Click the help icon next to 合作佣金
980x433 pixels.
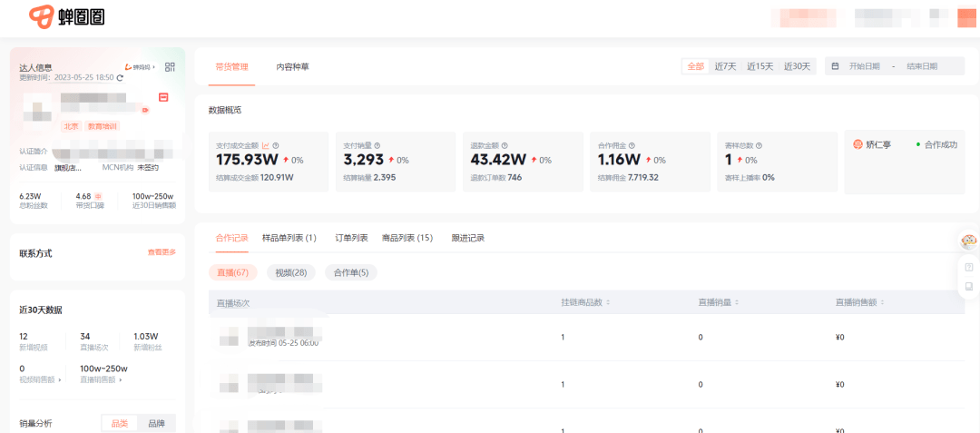point(632,145)
